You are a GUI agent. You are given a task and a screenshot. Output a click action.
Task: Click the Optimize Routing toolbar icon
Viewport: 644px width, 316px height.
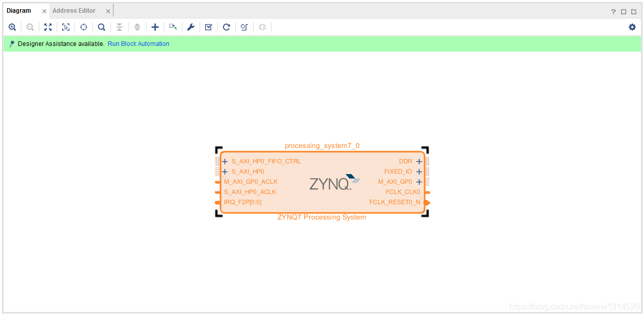coord(244,27)
